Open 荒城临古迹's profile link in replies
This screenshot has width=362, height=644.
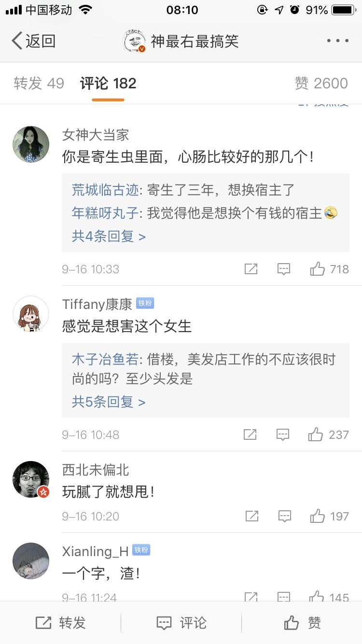[x=105, y=190]
